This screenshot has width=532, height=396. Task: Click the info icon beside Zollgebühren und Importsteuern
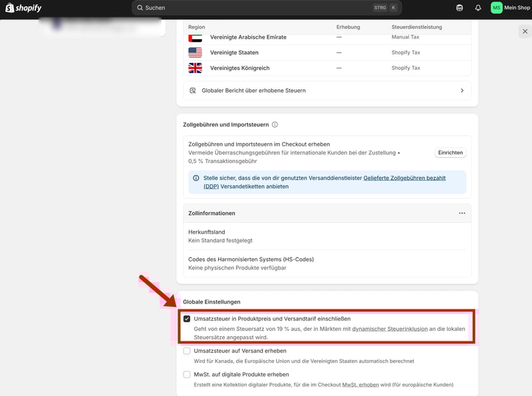275,124
